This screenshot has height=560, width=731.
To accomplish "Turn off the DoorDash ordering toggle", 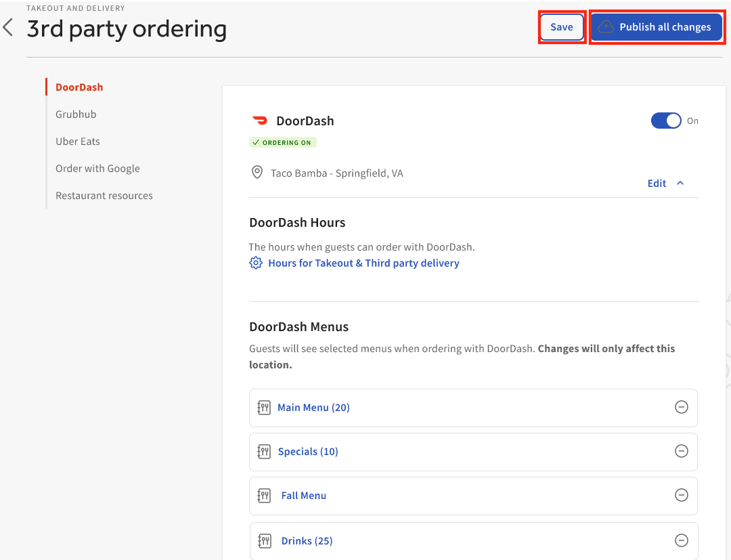I will click(666, 121).
